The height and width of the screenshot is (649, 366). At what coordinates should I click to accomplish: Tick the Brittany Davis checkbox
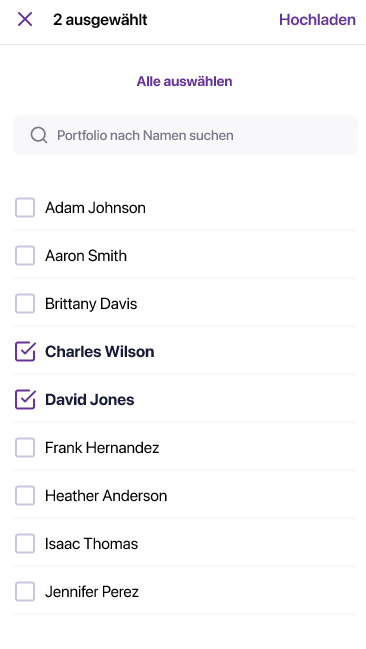tap(25, 303)
